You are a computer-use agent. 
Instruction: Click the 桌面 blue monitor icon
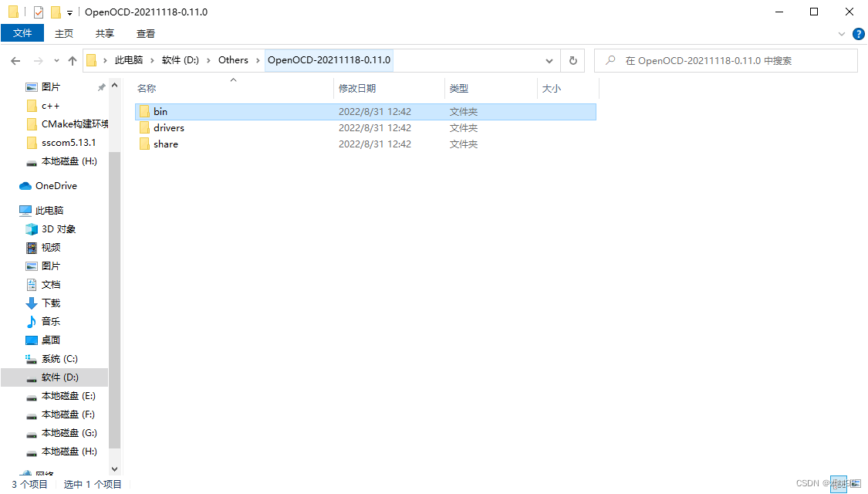32,340
